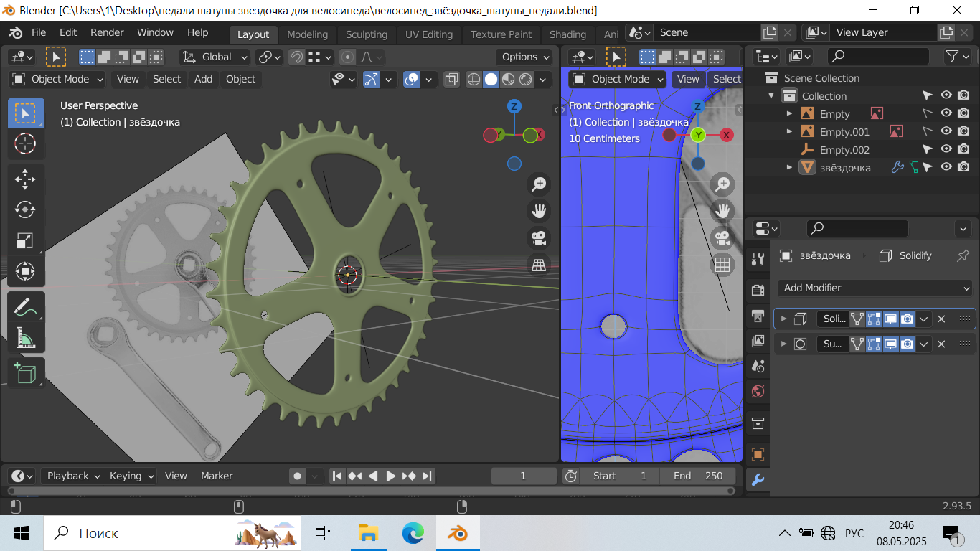Switch to the Sculpting workspace tab
The width and height of the screenshot is (980, 551).
point(366,34)
